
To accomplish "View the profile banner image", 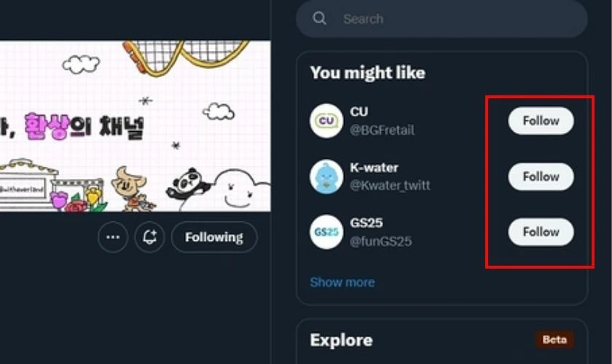I will 135,126.
